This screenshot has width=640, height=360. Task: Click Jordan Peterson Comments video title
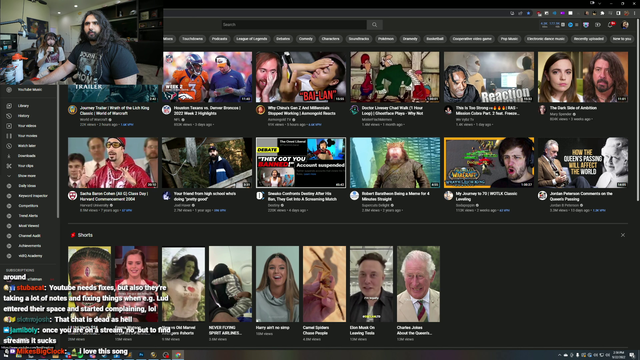point(581,196)
